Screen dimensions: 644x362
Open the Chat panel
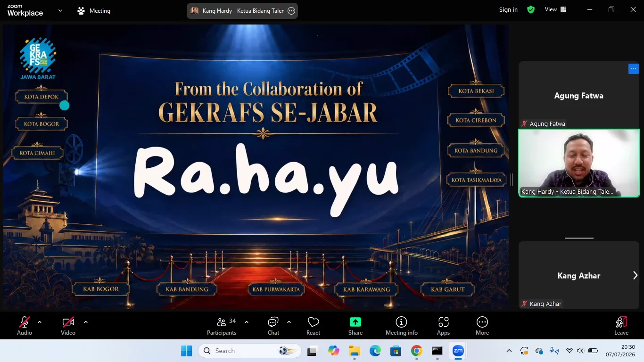tap(273, 326)
